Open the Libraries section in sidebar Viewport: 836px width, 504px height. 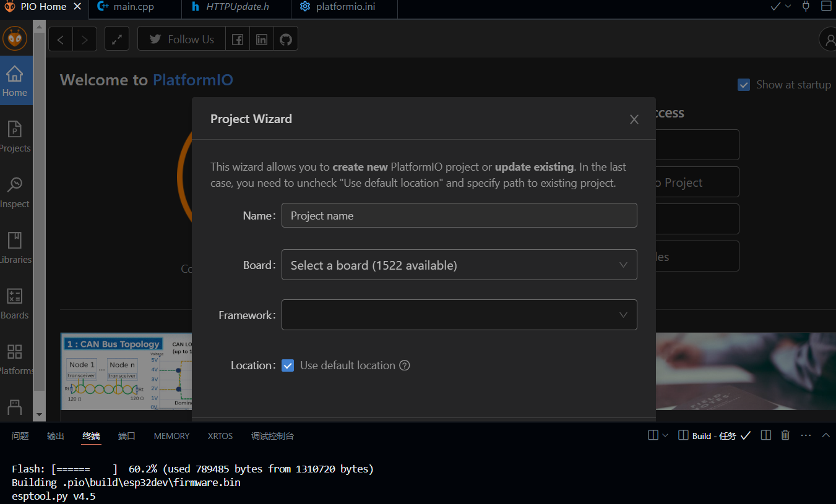click(x=15, y=247)
